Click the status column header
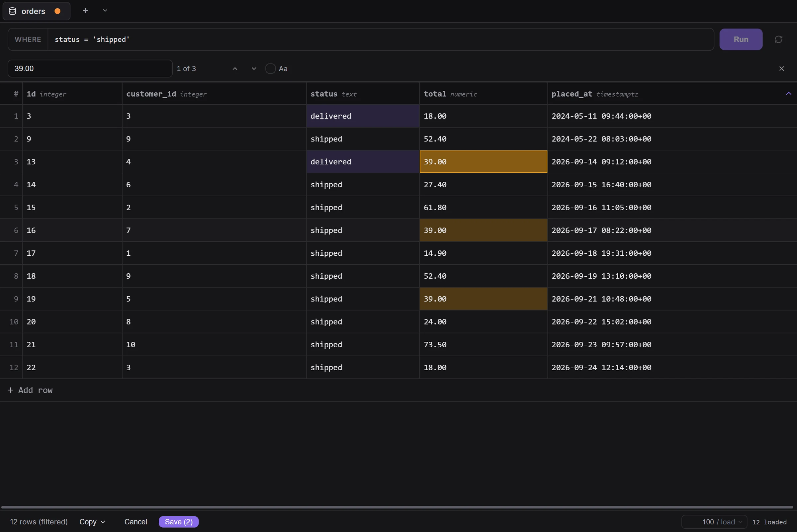 363,94
